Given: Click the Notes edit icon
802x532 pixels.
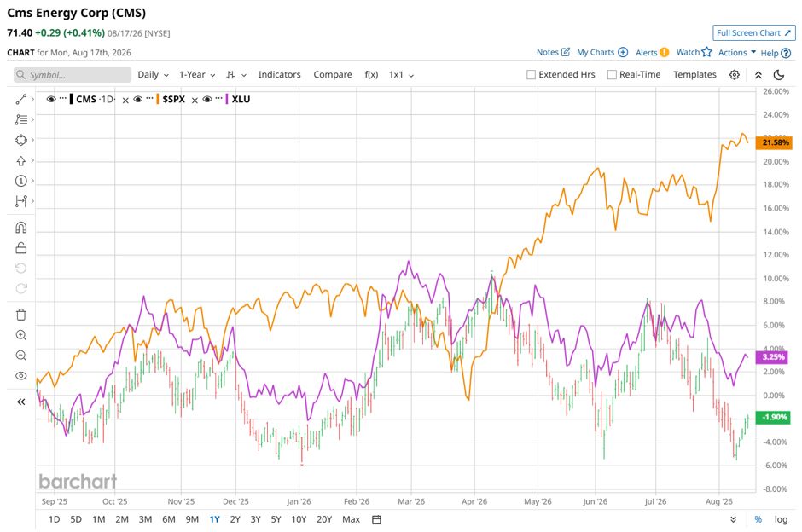Looking at the screenshot, I should (566, 52).
